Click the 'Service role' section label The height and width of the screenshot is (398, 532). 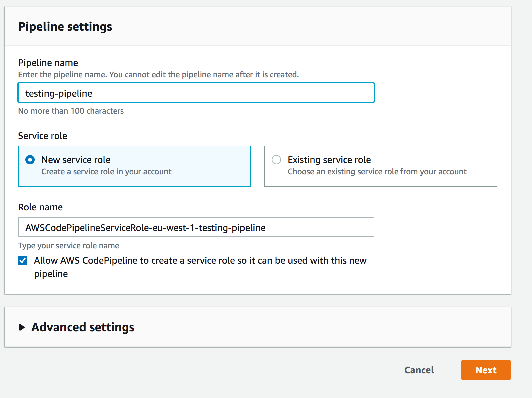pos(42,136)
